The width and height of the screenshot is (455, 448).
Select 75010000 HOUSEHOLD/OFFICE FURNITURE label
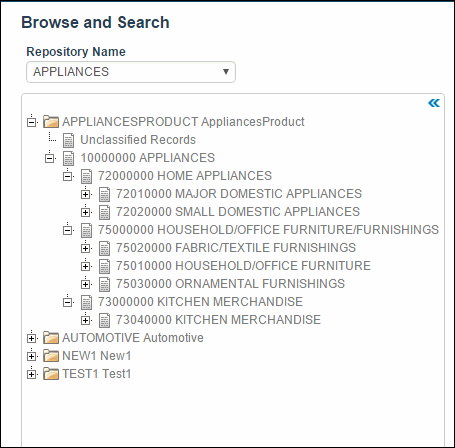point(243,266)
